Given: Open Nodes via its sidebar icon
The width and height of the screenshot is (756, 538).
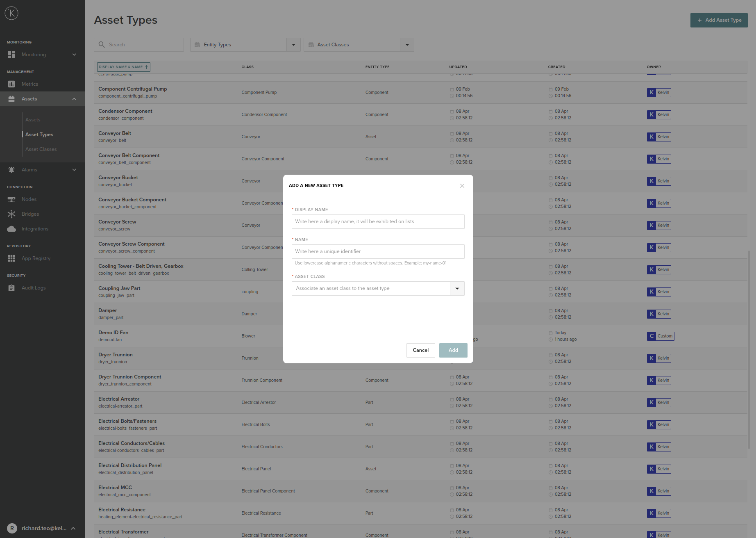Looking at the screenshot, I should click(x=11, y=199).
